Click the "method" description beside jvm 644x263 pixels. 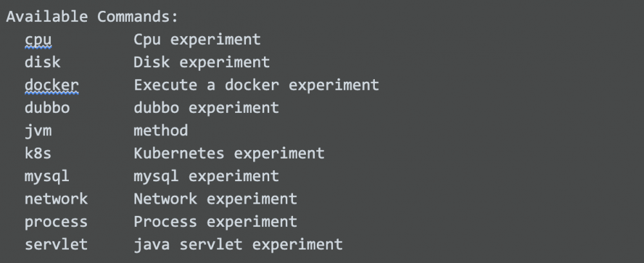coord(160,131)
